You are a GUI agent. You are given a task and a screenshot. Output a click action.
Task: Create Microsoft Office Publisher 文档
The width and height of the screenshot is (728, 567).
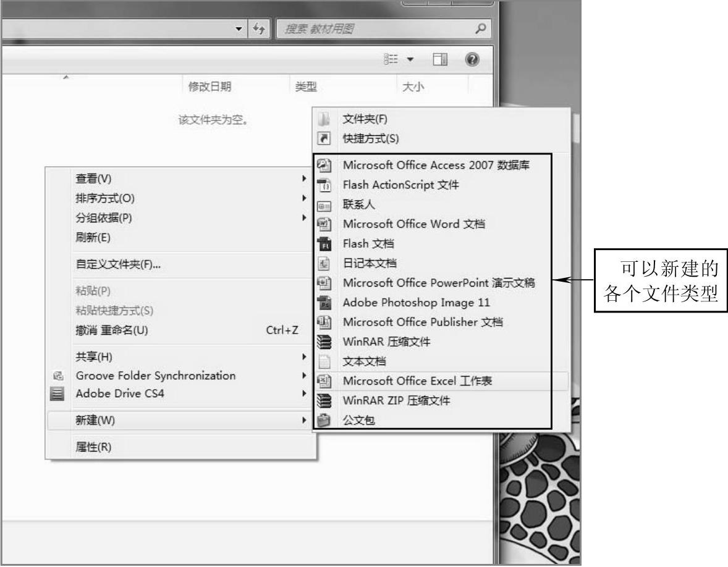pos(441,322)
